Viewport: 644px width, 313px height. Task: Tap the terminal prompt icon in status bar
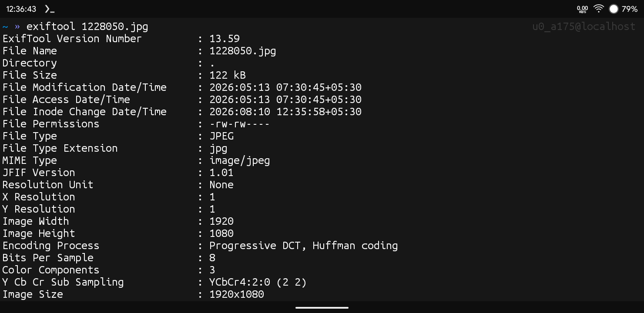coord(50,9)
